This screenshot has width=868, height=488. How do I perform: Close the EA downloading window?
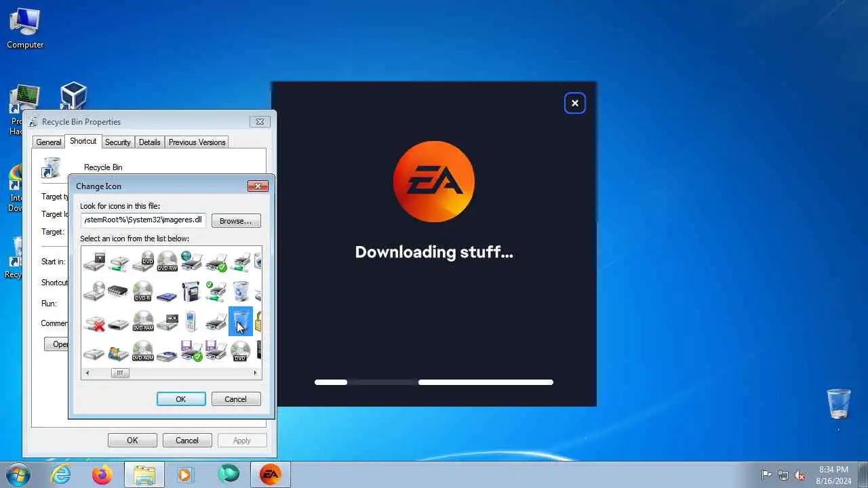(575, 103)
